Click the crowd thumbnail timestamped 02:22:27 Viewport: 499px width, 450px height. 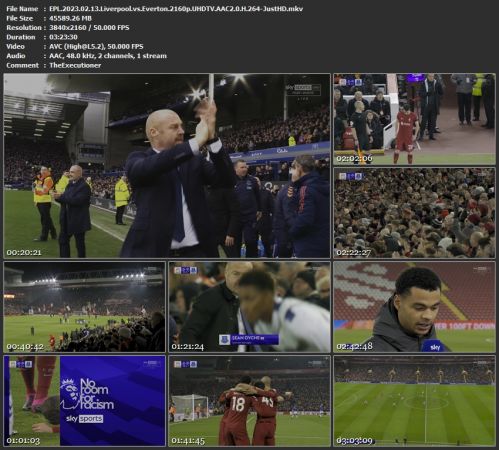(x=414, y=213)
